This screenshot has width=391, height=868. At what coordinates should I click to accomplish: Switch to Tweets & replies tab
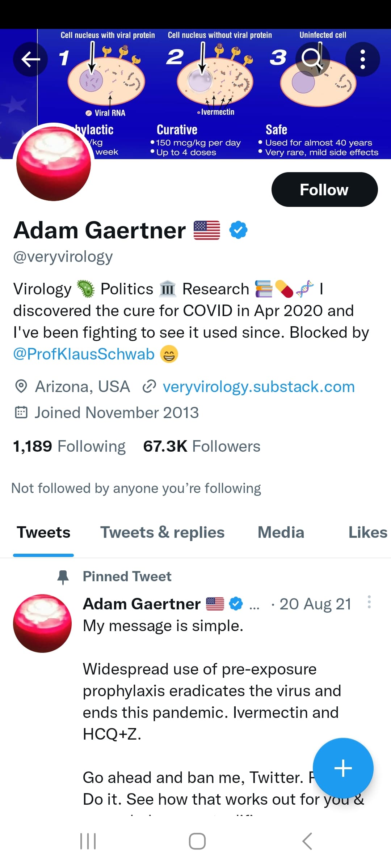click(x=162, y=532)
